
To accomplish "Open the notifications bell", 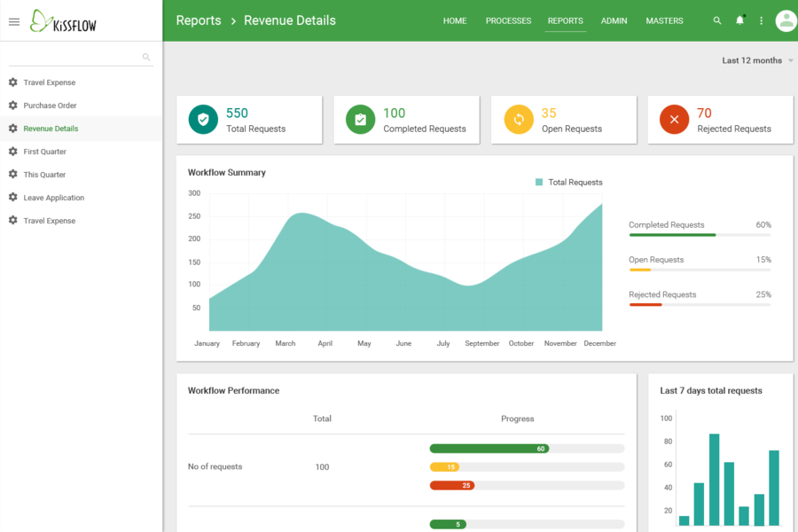I will click(739, 20).
